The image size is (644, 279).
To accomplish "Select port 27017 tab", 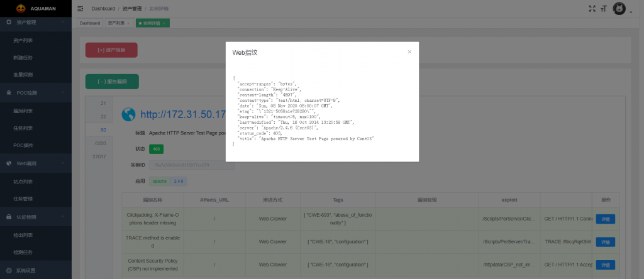I will [x=99, y=156].
